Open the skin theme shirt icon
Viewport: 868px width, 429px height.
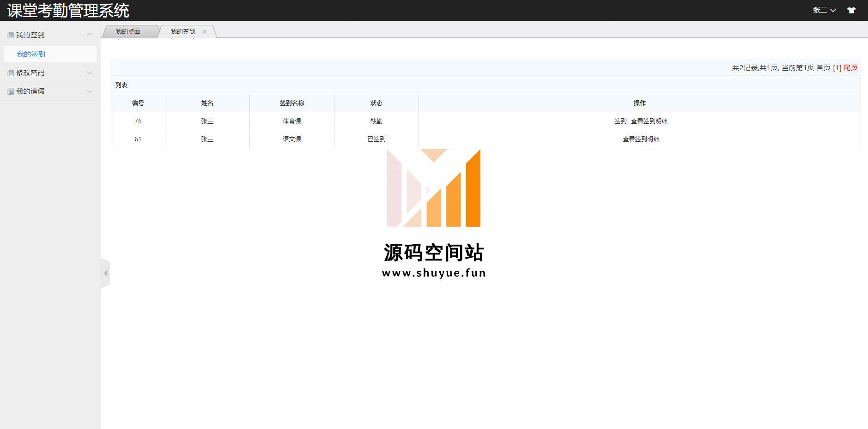pyautogui.click(x=851, y=10)
